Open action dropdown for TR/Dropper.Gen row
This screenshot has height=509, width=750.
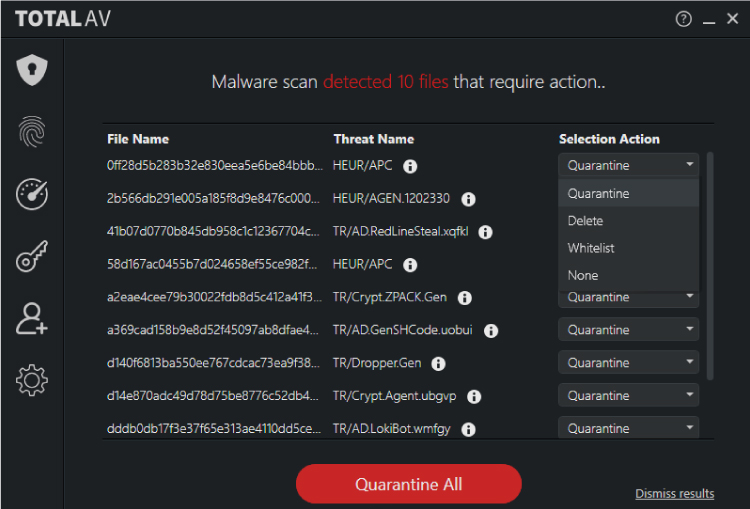(x=628, y=363)
